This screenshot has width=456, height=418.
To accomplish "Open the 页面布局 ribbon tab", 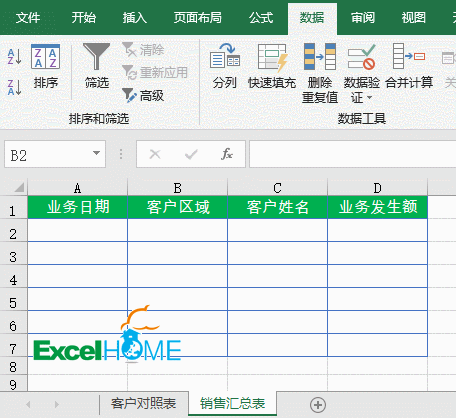I will (198, 17).
